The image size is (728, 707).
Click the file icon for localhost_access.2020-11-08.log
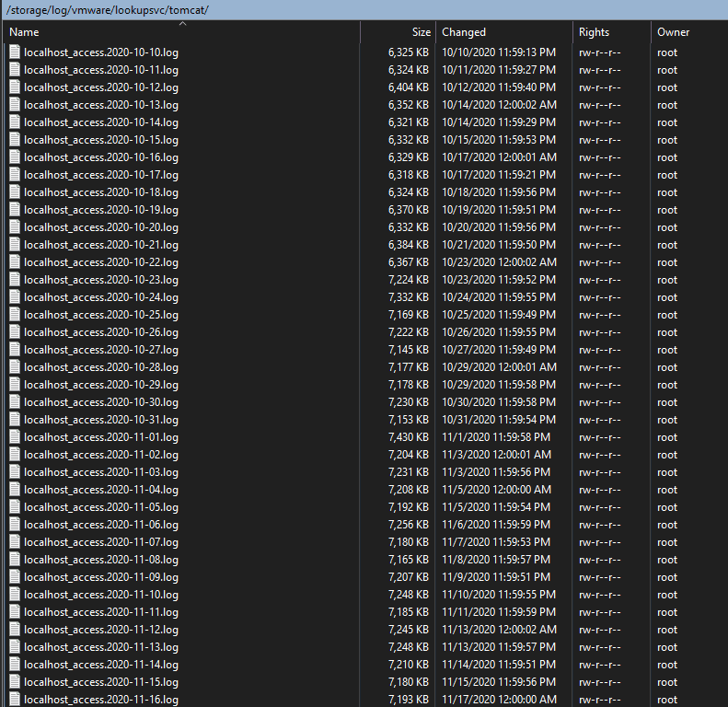15,560
